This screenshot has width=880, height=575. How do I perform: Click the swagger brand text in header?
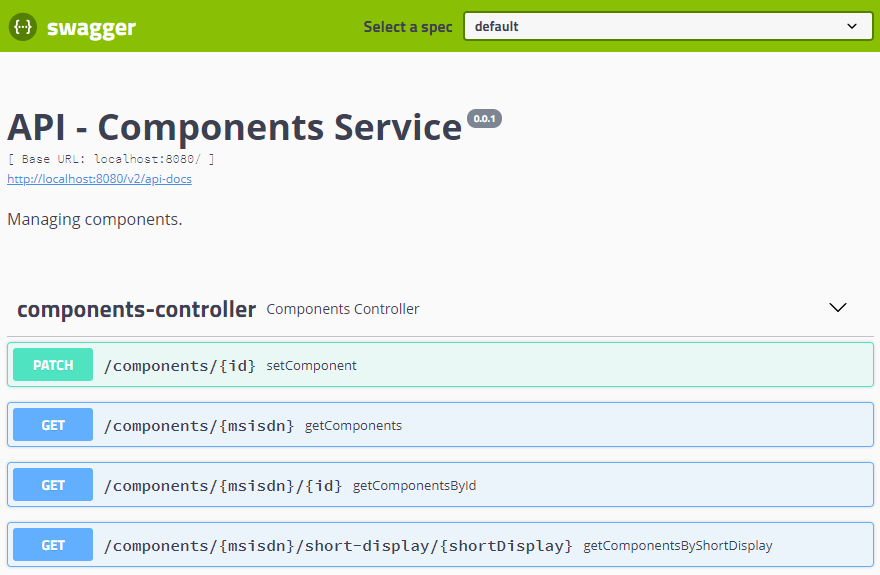click(91, 28)
